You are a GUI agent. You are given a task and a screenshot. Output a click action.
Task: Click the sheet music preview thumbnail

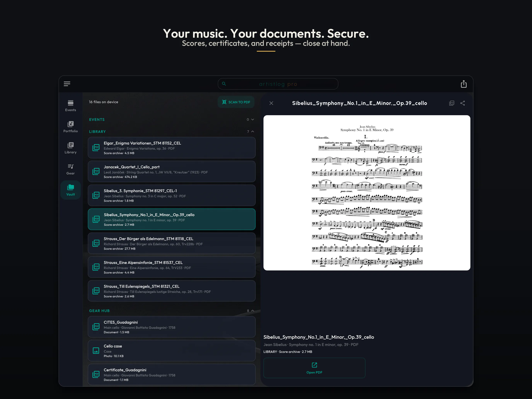pyautogui.click(x=367, y=193)
